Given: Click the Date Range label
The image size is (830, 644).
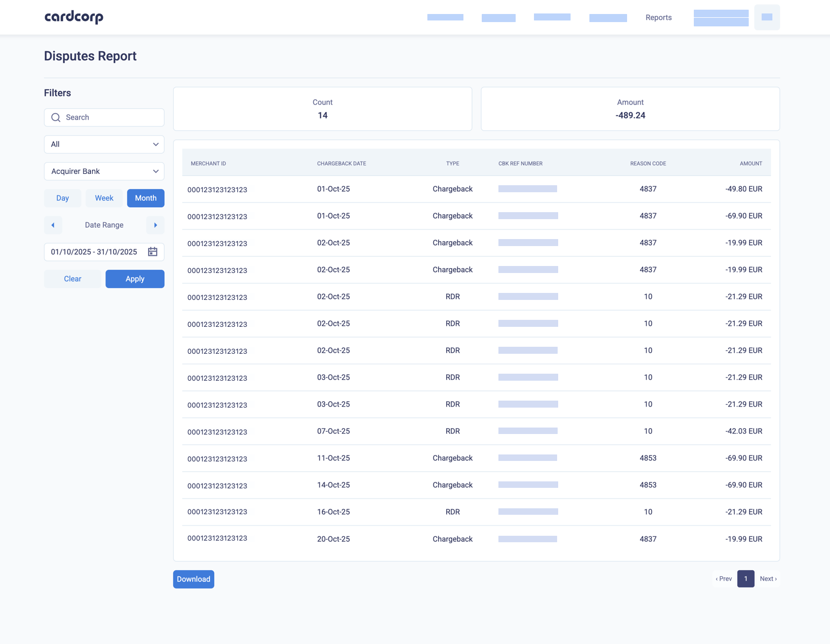Looking at the screenshot, I should 104,225.
